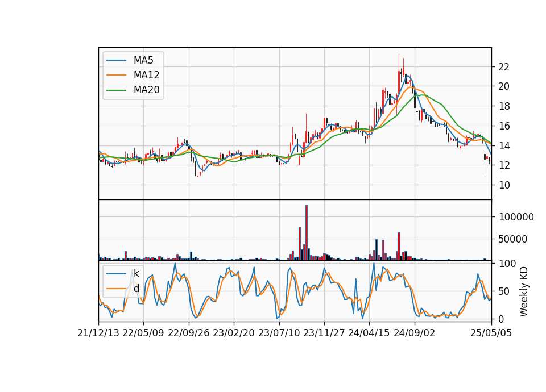Click the MA5 legend label
This screenshot has height=392, width=546.
(143, 60)
